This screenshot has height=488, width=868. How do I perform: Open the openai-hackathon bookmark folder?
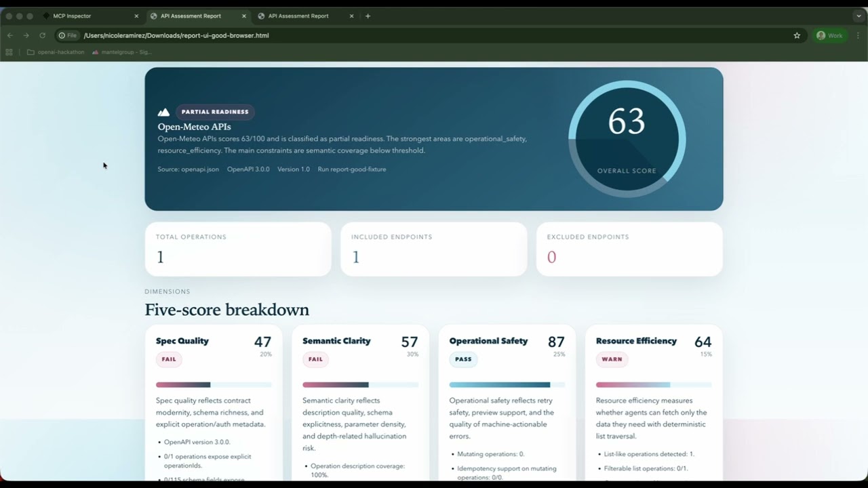click(x=56, y=52)
